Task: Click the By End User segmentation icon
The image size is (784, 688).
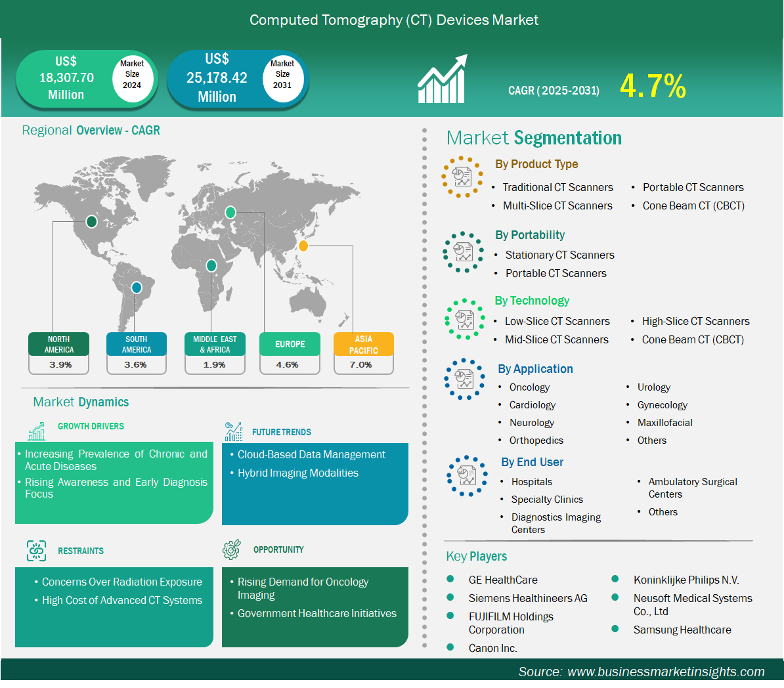Action: click(467, 475)
